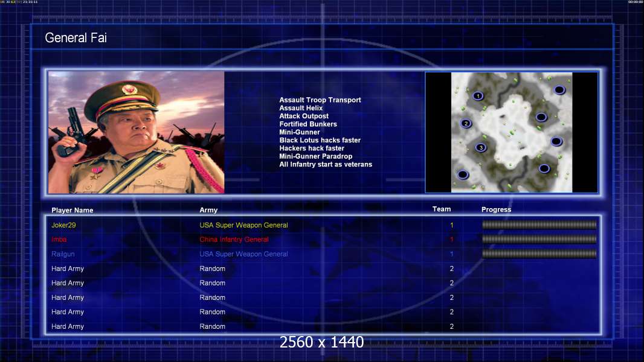Viewport: 644px width, 362px height.
Task: Select Imba's China Infantry General army
Action: pos(234,240)
